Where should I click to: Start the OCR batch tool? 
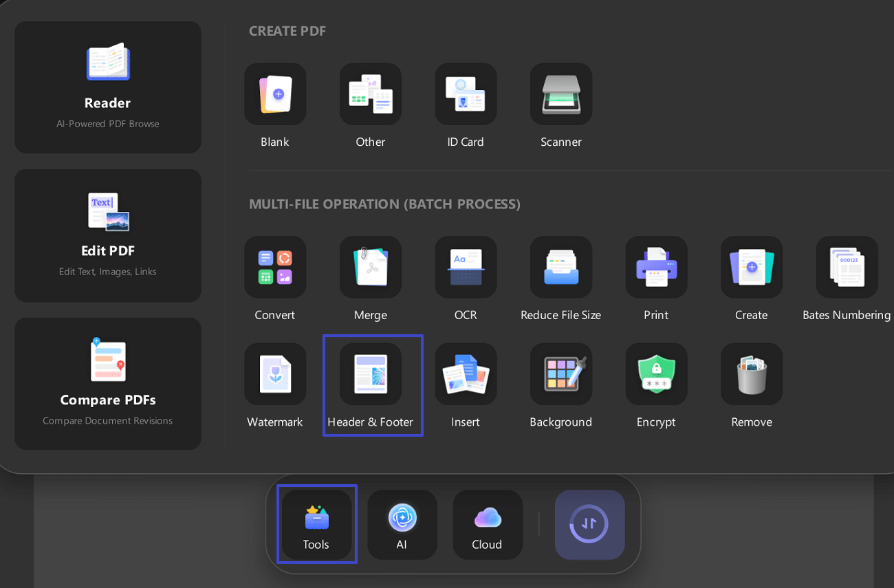tap(466, 268)
